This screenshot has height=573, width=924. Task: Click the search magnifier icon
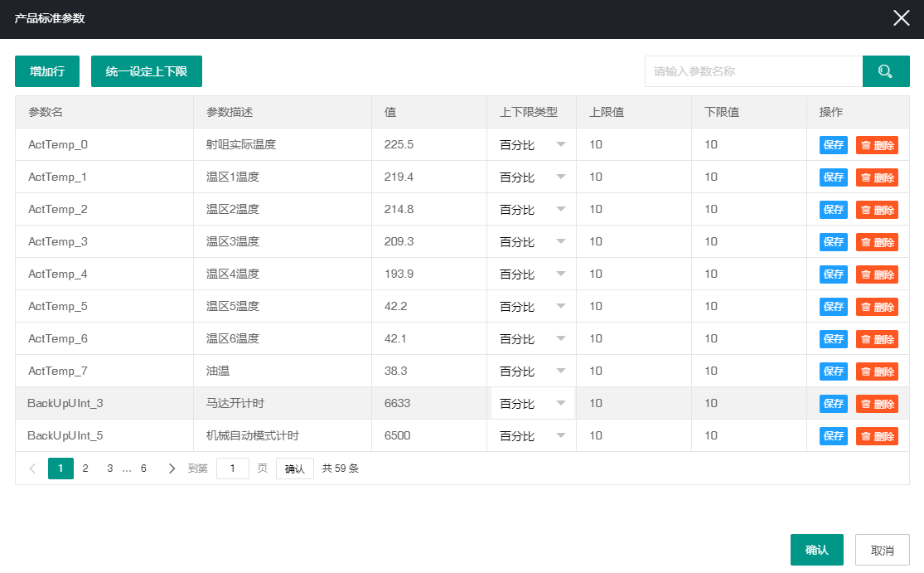pyautogui.click(x=886, y=71)
